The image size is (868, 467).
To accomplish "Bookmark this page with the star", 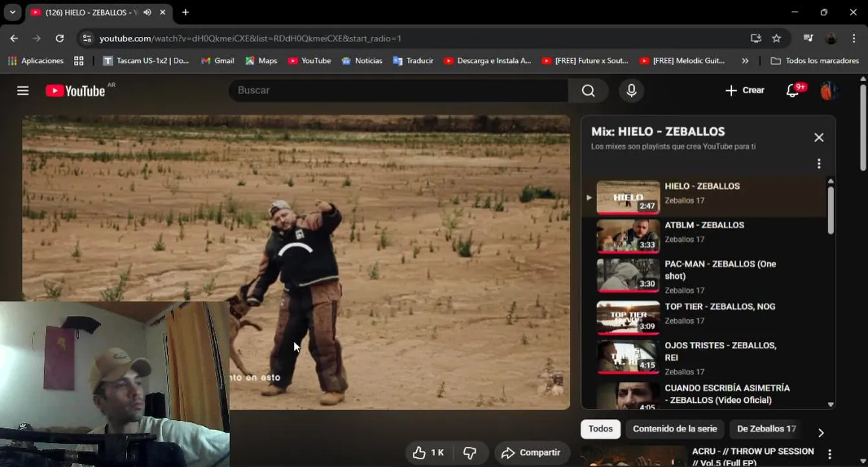I will (x=777, y=38).
